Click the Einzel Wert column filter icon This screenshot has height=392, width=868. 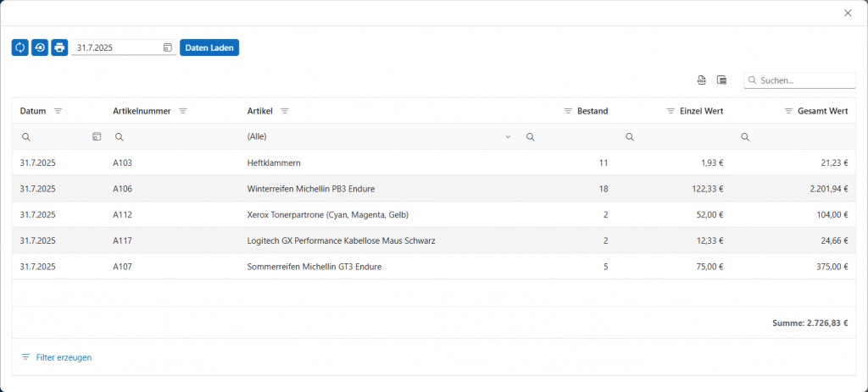click(671, 111)
